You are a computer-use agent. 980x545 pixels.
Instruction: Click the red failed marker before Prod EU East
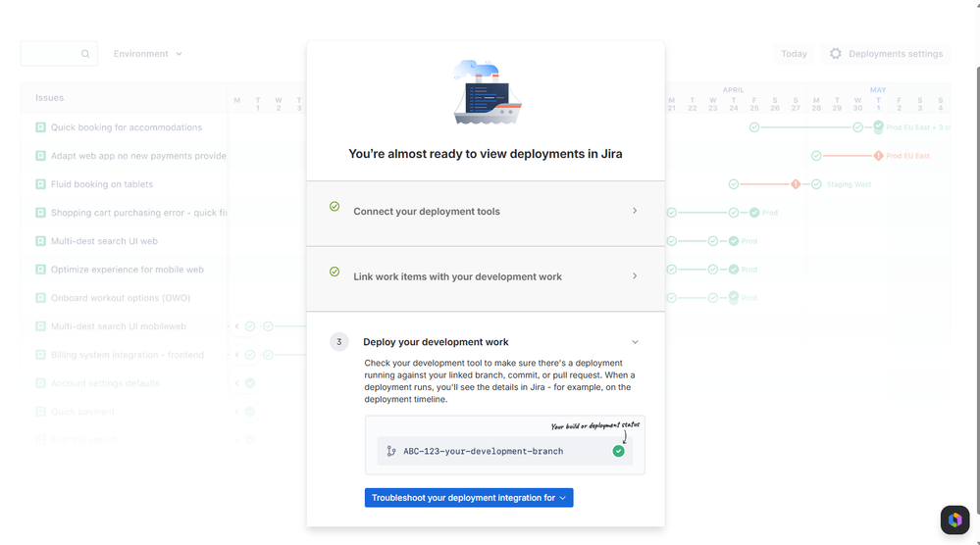(x=878, y=156)
